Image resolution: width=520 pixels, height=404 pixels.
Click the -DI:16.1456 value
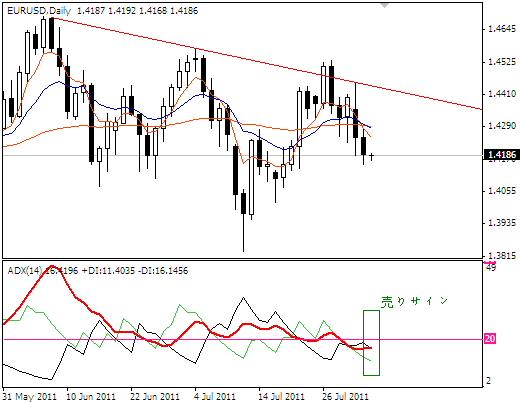[163, 270]
